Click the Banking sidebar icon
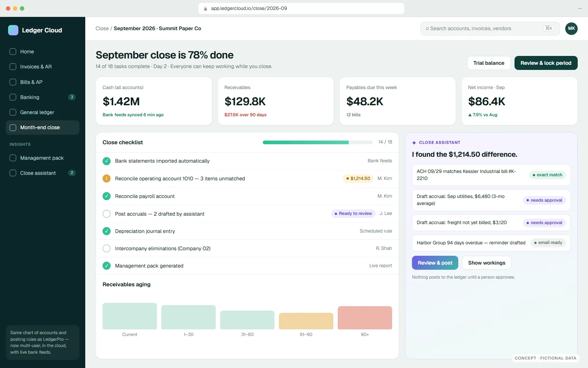 [x=13, y=97]
